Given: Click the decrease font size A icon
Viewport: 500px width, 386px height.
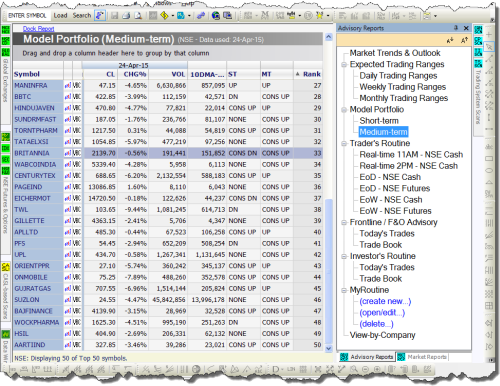Looking at the screenshot, I should (450, 40).
